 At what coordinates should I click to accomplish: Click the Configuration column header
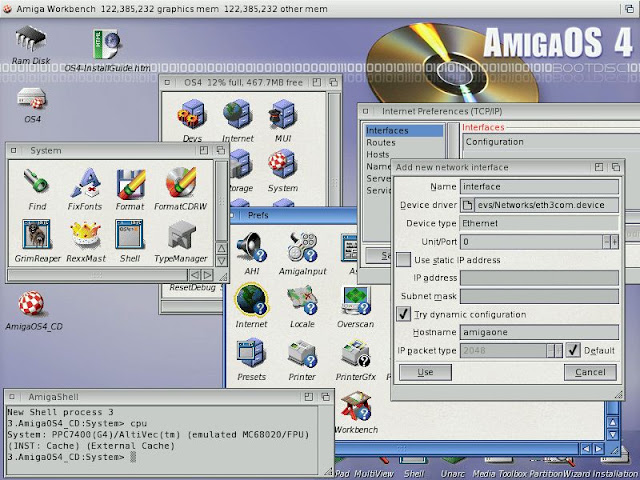pyautogui.click(x=552, y=142)
